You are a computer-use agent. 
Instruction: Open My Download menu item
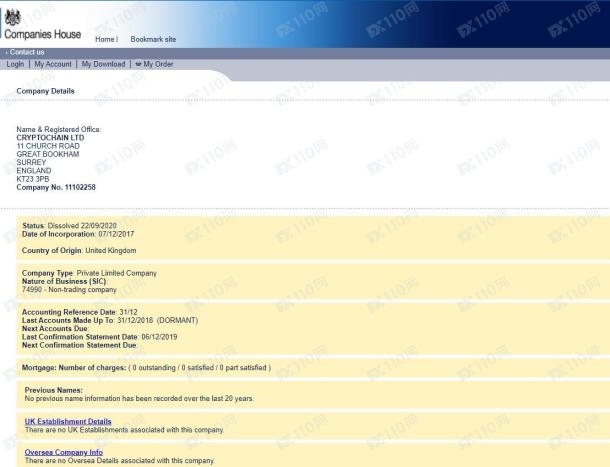103,64
